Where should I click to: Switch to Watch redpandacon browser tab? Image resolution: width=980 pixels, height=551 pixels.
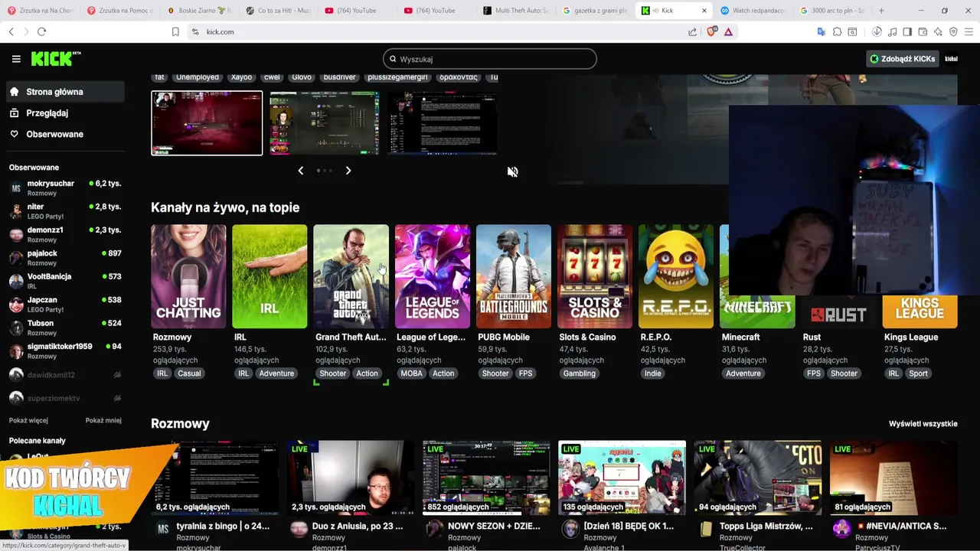753,11
